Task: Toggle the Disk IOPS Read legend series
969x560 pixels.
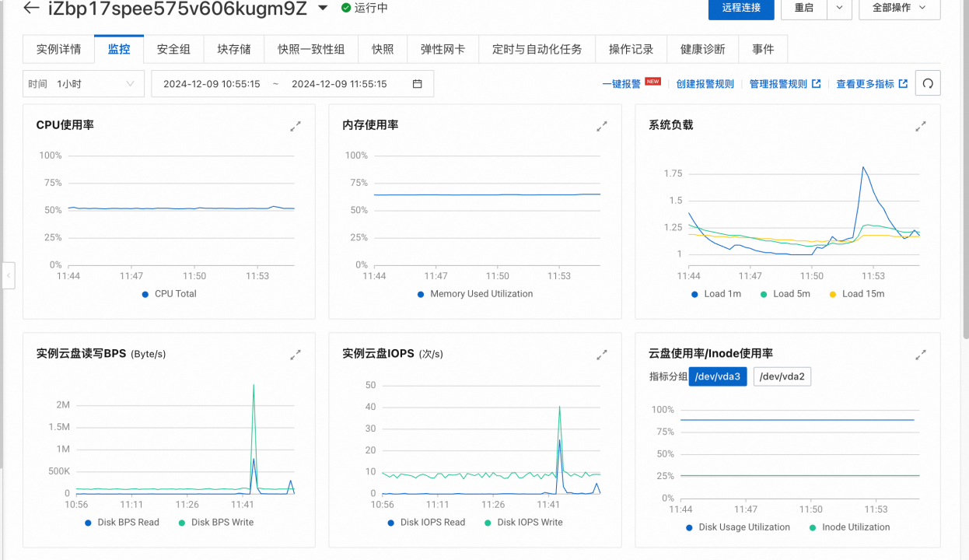Action: [x=426, y=523]
